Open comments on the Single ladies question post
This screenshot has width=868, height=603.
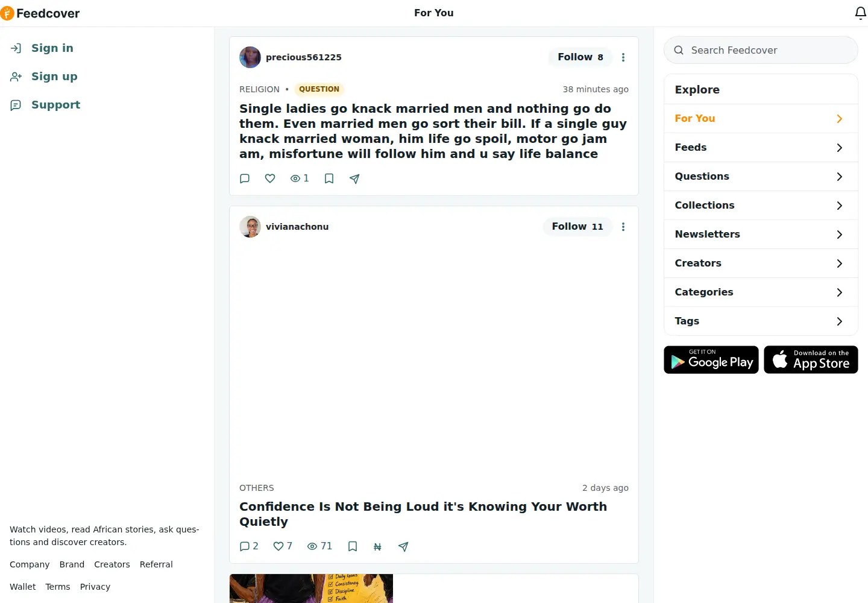point(245,178)
